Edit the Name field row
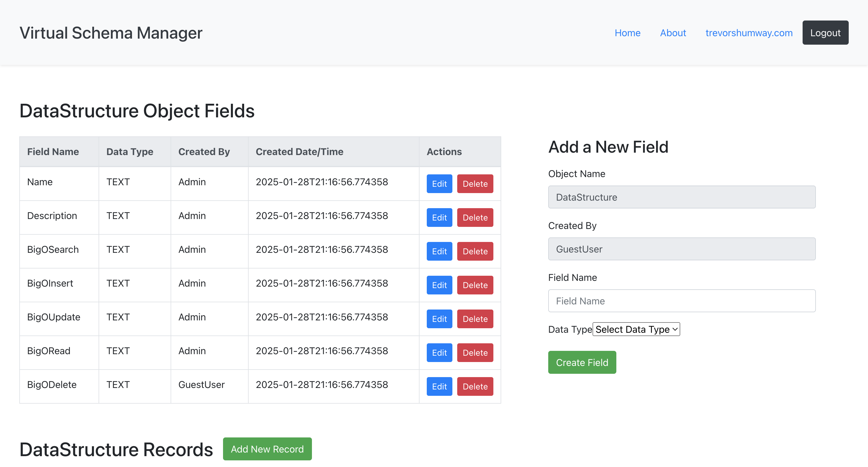Viewport: 868px width, 467px height. (x=439, y=184)
